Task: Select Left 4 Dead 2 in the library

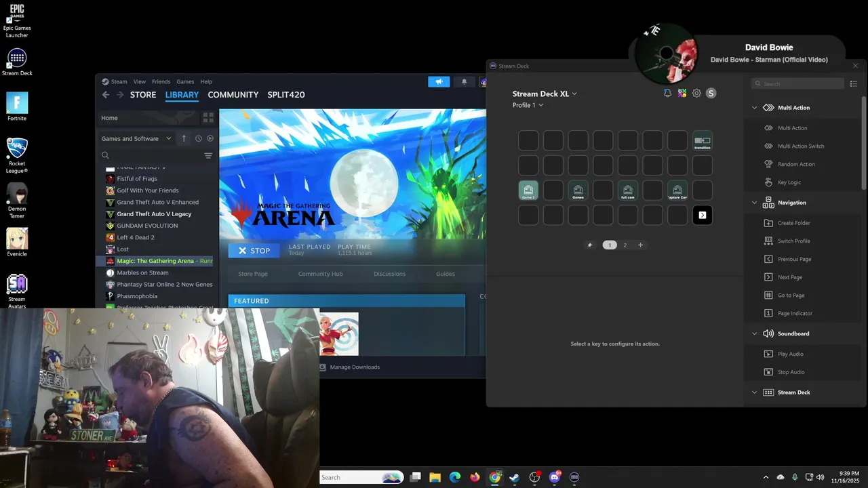Action: click(136, 237)
